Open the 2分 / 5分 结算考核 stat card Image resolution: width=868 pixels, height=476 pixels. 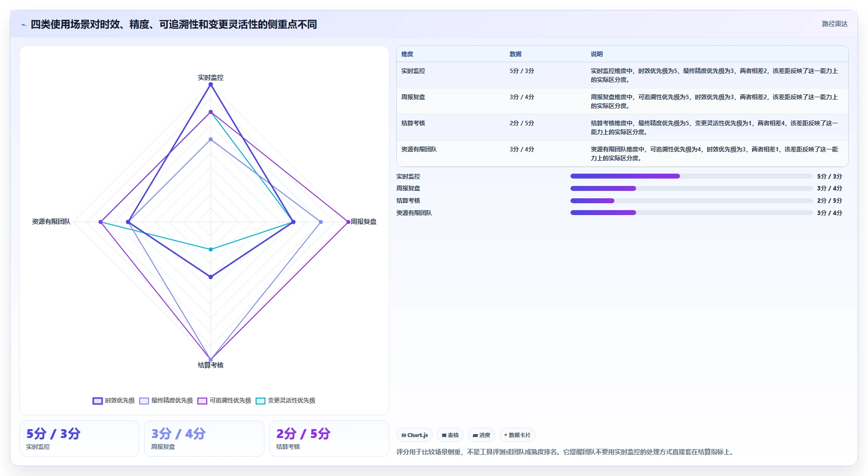coord(329,439)
